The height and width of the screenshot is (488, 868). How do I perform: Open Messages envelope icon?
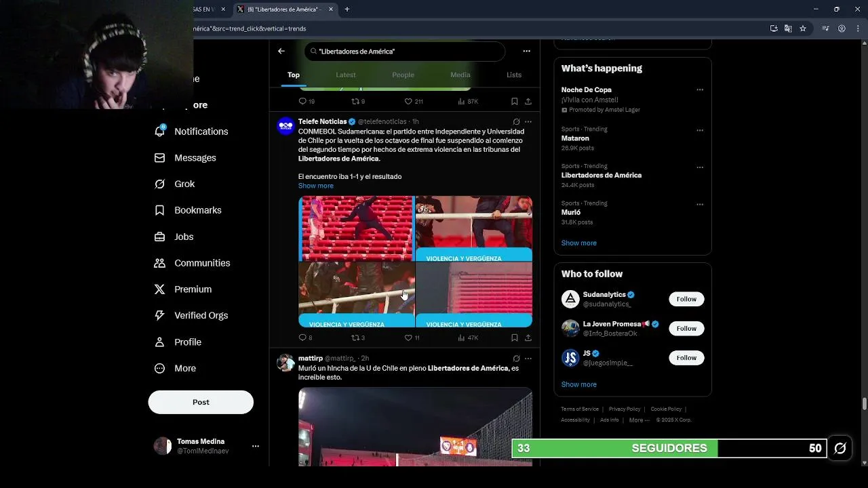[x=160, y=158]
